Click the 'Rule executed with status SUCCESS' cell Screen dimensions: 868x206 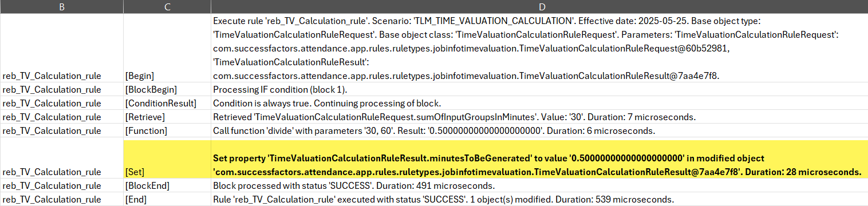tap(539, 199)
